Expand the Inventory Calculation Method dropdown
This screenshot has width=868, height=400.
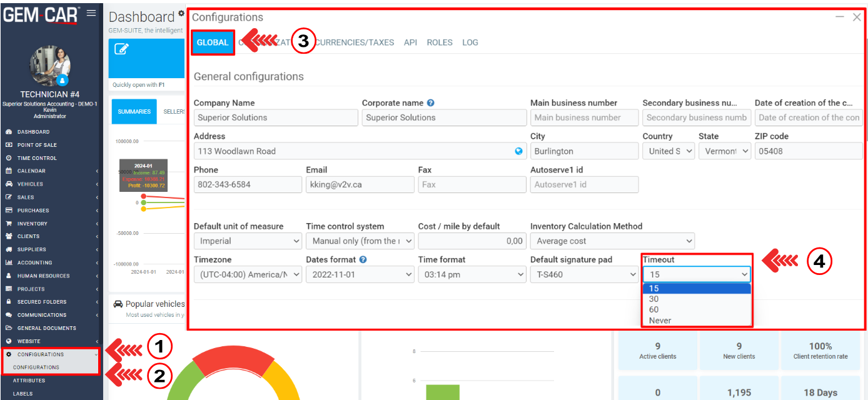coord(612,241)
